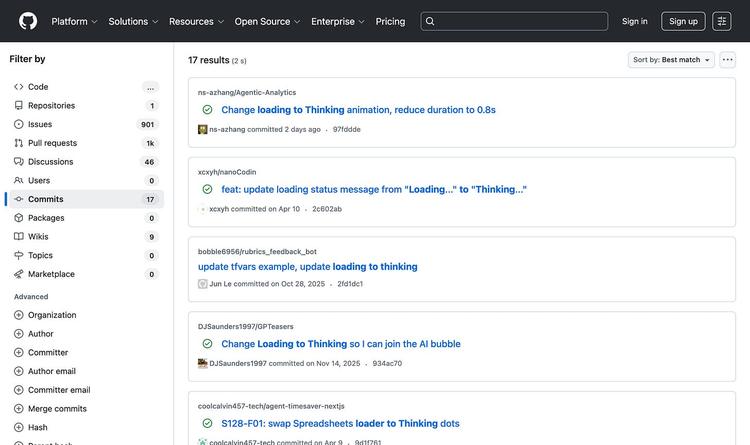This screenshot has width=750, height=445.
Task: Filter results by Topics
Action: [x=86, y=255]
